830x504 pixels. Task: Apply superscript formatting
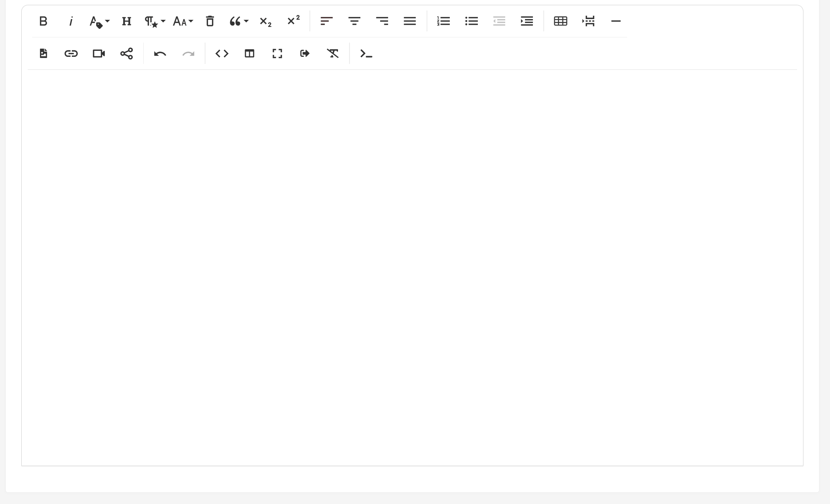tap(293, 21)
